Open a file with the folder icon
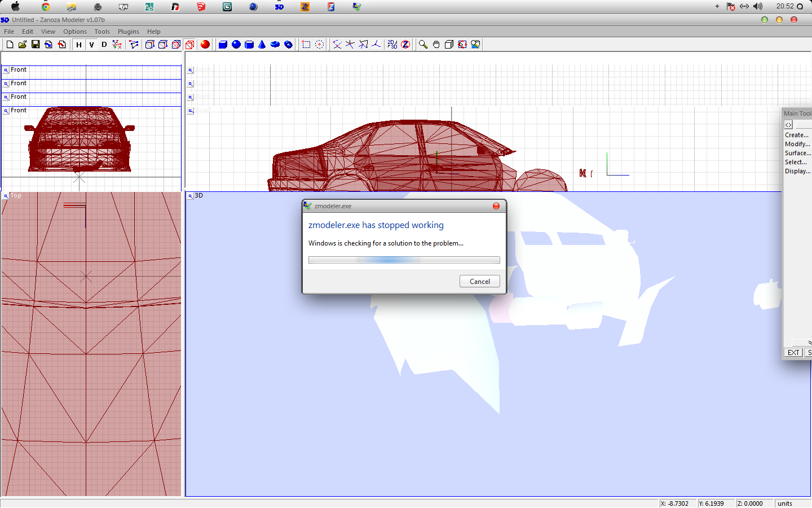 pyautogui.click(x=23, y=45)
